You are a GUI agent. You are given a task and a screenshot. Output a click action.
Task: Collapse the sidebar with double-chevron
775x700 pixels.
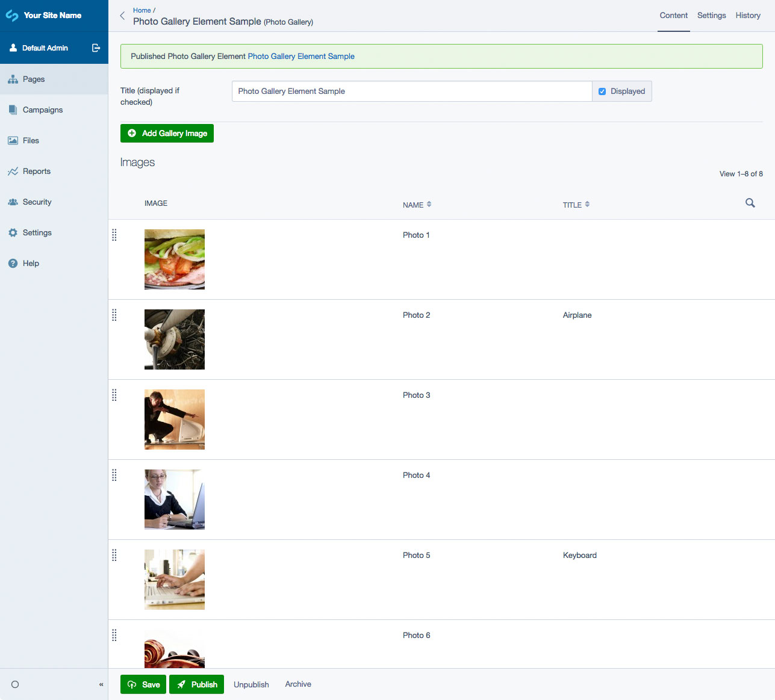point(101,684)
